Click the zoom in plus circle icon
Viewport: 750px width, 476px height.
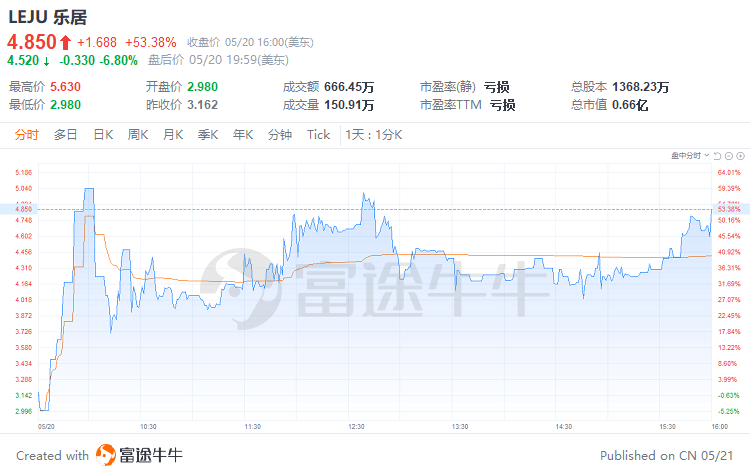coord(740,156)
